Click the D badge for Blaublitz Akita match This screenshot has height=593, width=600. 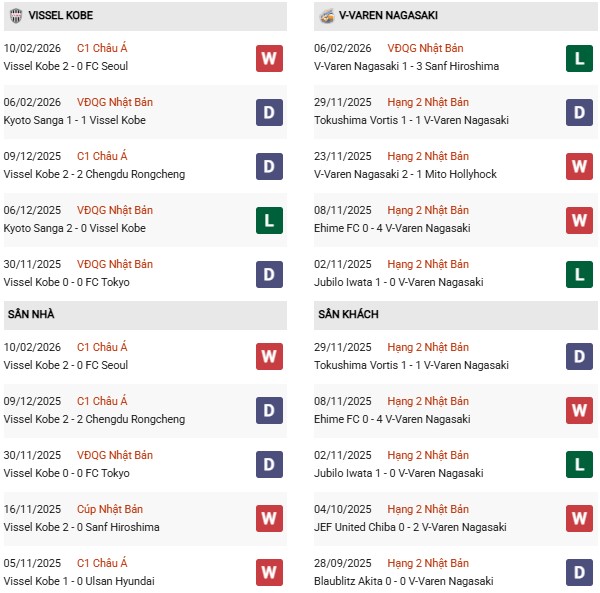[x=579, y=573]
